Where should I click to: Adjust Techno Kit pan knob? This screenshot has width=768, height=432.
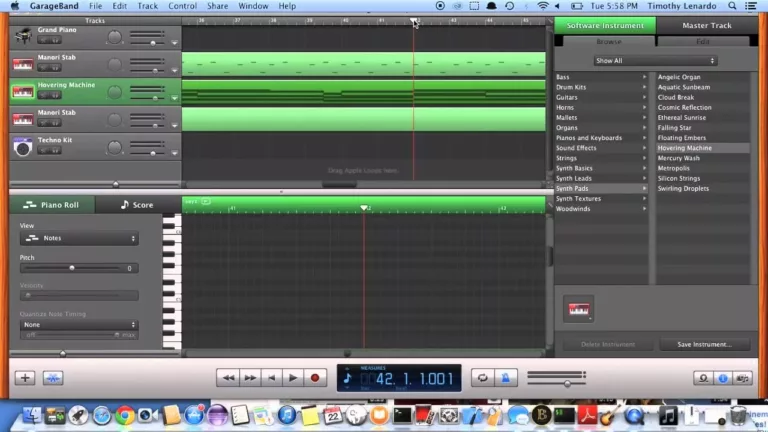point(114,147)
